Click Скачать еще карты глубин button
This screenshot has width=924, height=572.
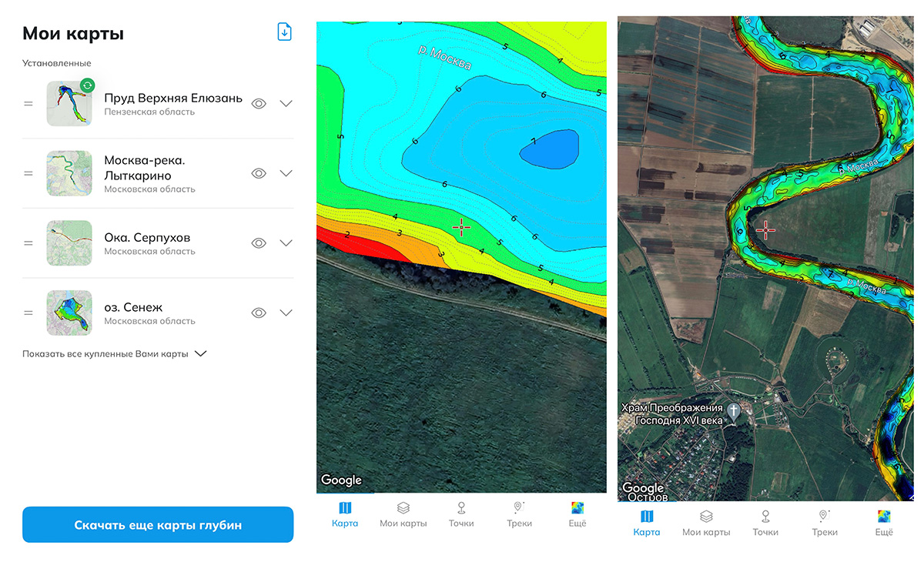(x=158, y=525)
